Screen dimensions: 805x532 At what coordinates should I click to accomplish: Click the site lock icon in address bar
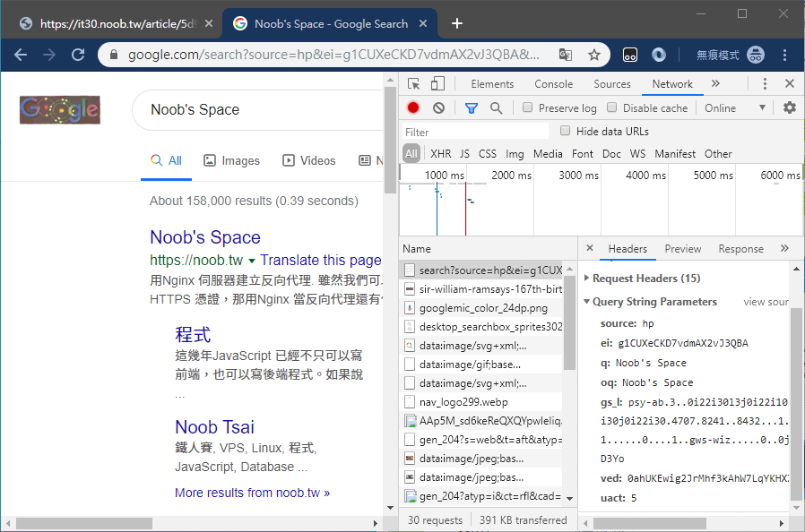click(114, 55)
